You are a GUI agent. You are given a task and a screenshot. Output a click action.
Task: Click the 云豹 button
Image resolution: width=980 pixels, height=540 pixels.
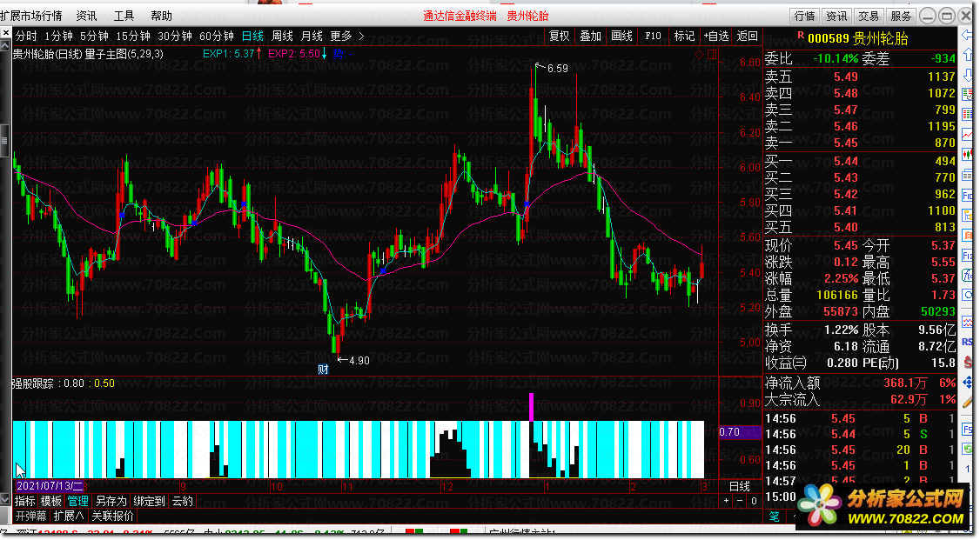click(183, 501)
